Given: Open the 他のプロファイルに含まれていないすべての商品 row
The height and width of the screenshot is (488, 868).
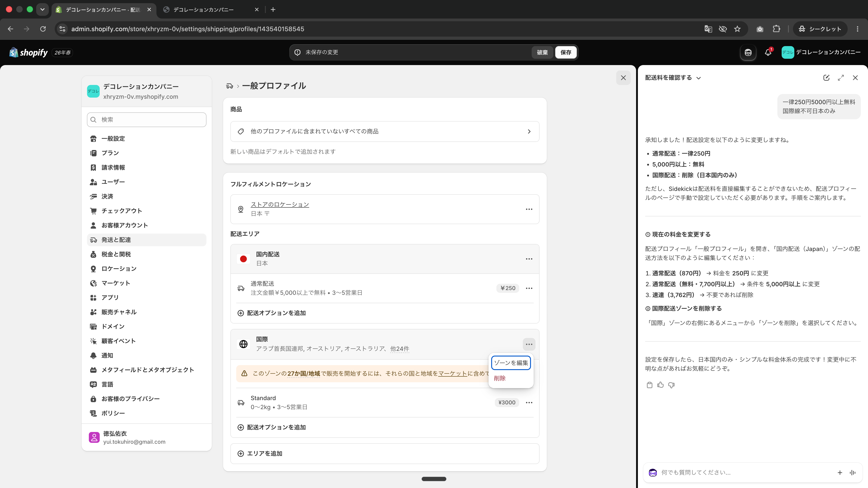Looking at the screenshot, I should pyautogui.click(x=385, y=131).
